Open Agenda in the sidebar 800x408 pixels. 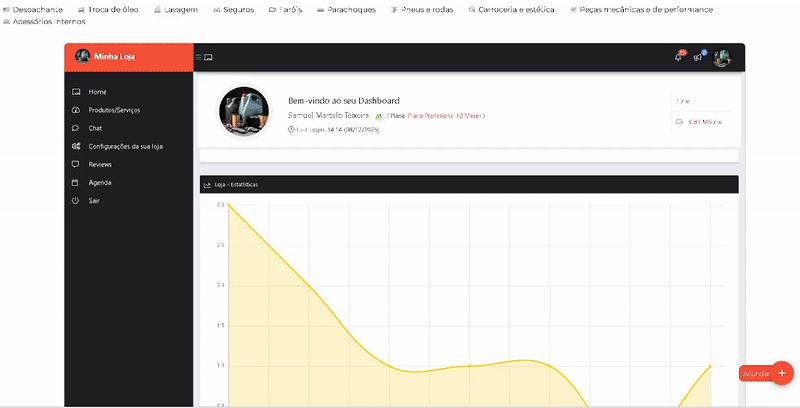point(100,183)
